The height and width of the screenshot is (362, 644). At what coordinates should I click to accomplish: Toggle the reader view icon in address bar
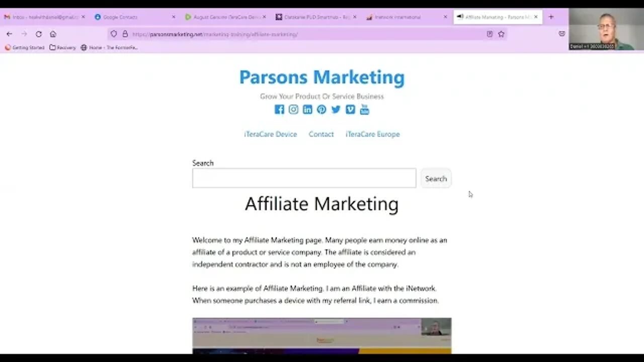tap(490, 34)
